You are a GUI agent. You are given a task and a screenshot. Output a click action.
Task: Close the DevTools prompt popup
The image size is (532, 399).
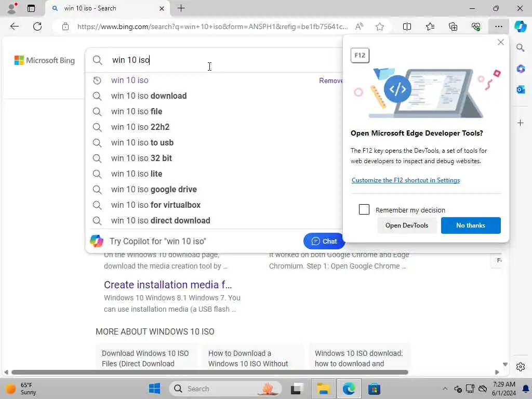tap(500, 42)
